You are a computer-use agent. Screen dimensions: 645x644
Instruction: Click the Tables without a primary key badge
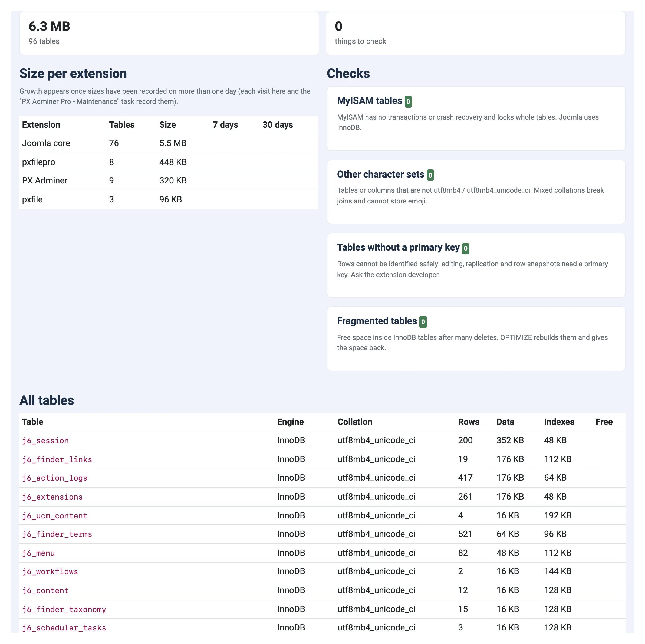(x=465, y=248)
